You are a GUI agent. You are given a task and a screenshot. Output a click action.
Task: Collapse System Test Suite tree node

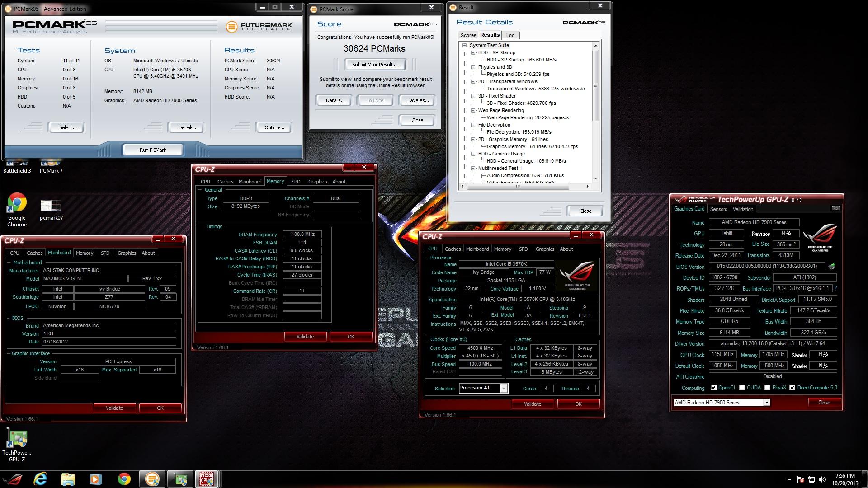coord(464,45)
